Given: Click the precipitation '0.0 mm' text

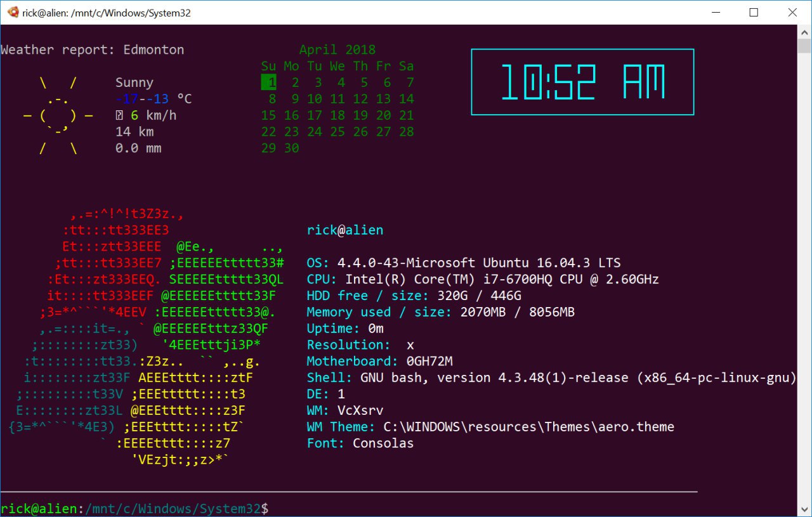Looking at the screenshot, I should pyautogui.click(x=138, y=148).
